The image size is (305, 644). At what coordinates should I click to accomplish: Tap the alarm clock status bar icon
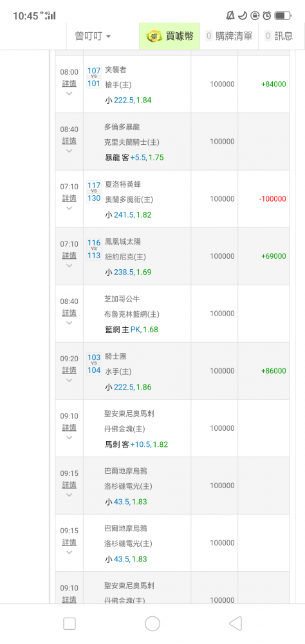pyautogui.click(x=267, y=15)
